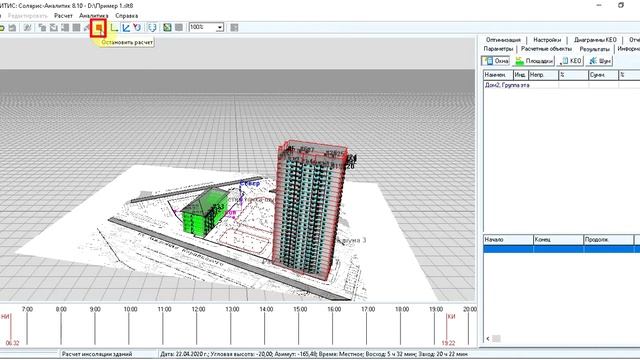Viewport: 640px width, 360px height.
Task: Click the 18:00 mark on the timeline
Action: click(402, 309)
